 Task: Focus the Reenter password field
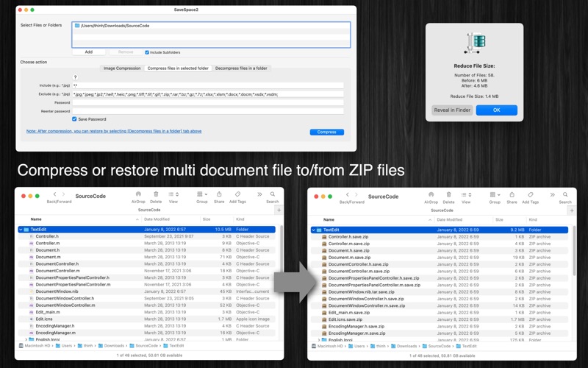click(208, 111)
